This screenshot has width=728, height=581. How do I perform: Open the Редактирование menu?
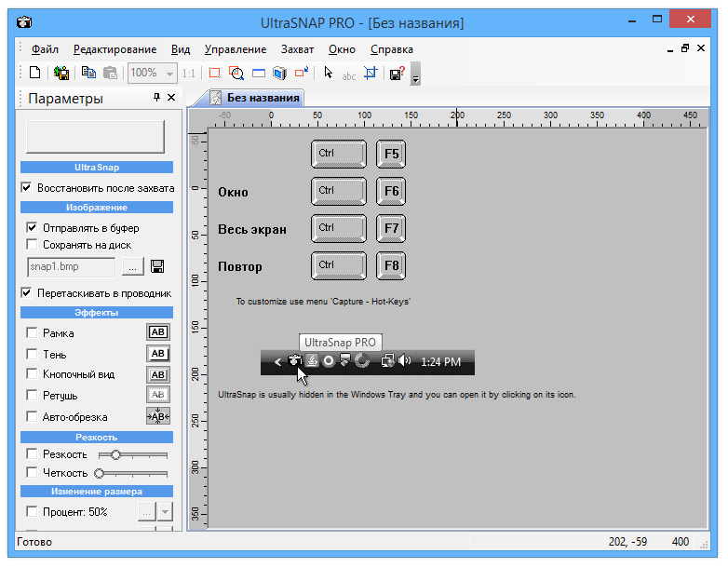tap(115, 49)
